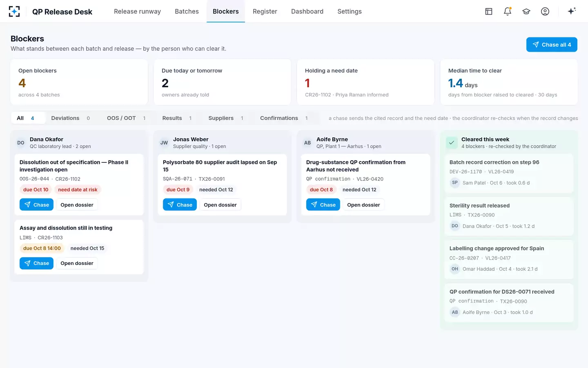The height and width of the screenshot is (368, 588).
Task: Switch to the Dashboard tab
Action: point(307,11)
